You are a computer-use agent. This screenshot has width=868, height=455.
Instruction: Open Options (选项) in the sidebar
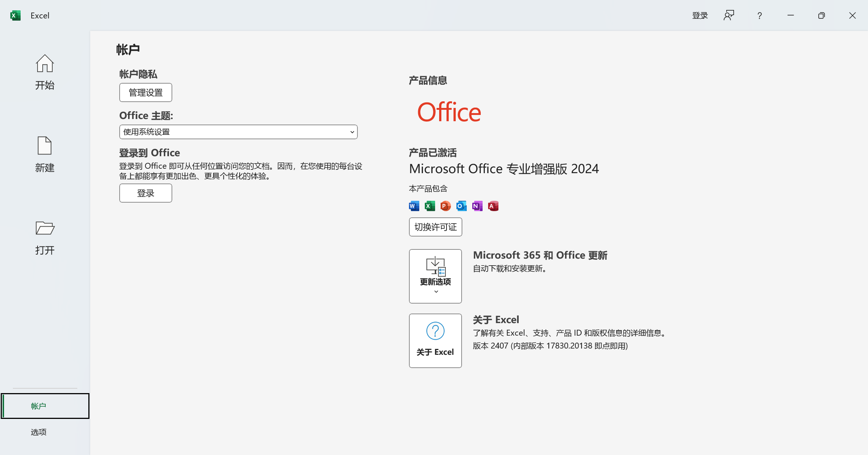[x=39, y=432]
